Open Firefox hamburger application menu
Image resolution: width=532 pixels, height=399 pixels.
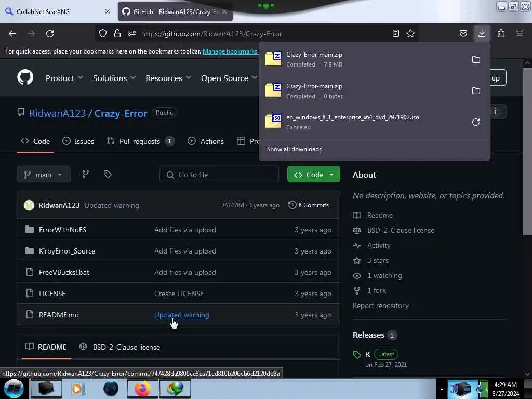520,33
